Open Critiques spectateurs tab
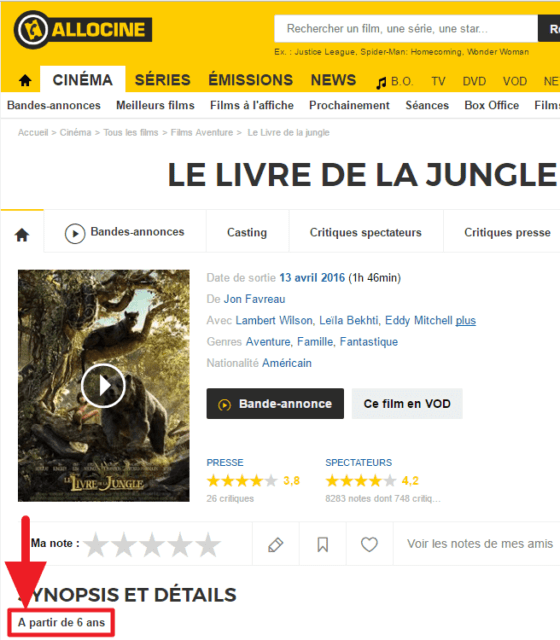This screenshot has height=640, width=560. point(366,232)
